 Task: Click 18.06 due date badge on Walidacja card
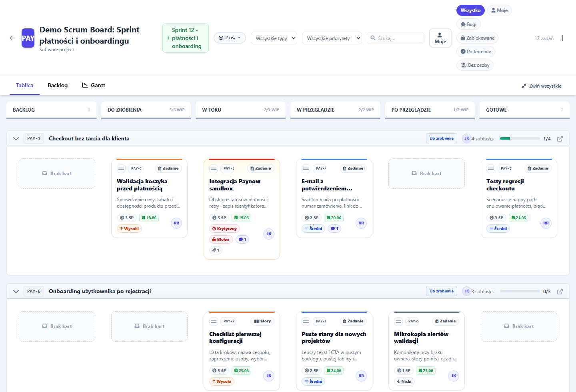[x=149, y=218]
